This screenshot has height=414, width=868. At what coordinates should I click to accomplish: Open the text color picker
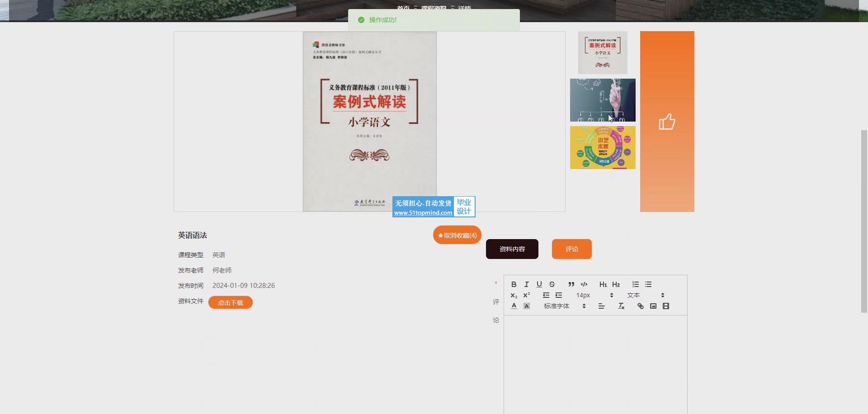(514, 306)
